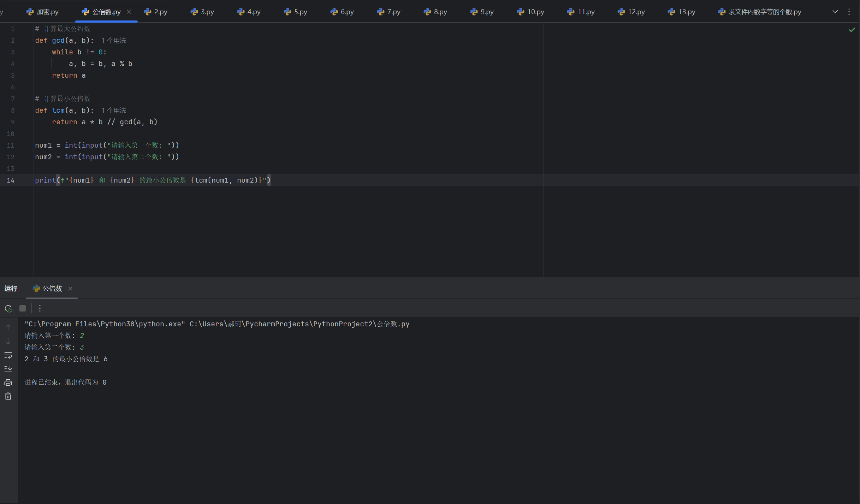Open the 9.py tab
The width and height of the screenshot is (860, 504).
(482, 12)
